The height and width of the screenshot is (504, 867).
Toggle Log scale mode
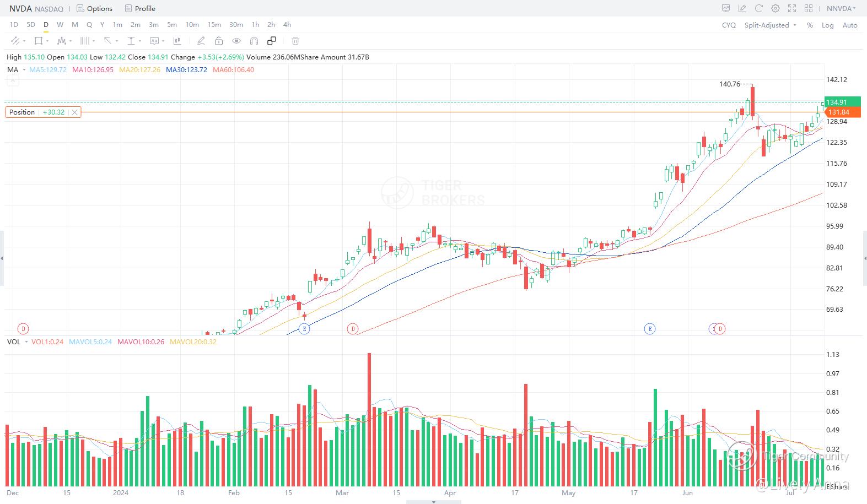pyautogui.click(x=827, y=25)
